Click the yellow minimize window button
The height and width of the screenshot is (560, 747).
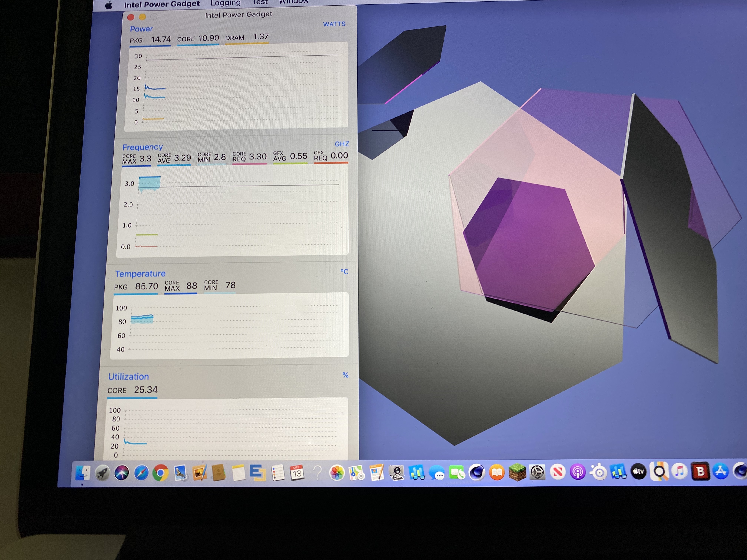(142, 17)
